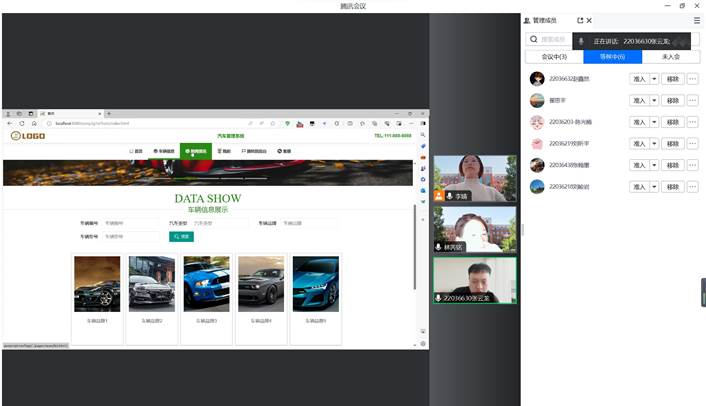Click the more options button in the first waiting member's row
706x406 pixels.
pos(693,78)
